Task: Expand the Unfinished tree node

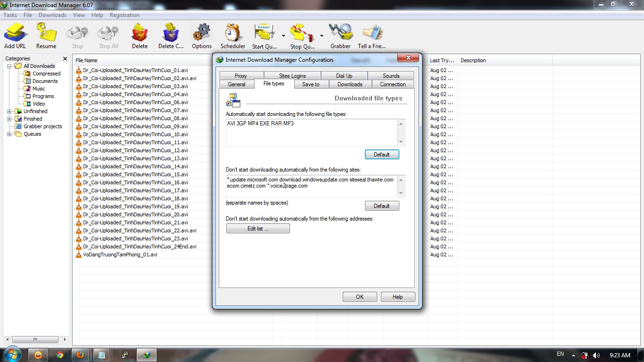Action: pyautogui.click(x=9, y=111)
